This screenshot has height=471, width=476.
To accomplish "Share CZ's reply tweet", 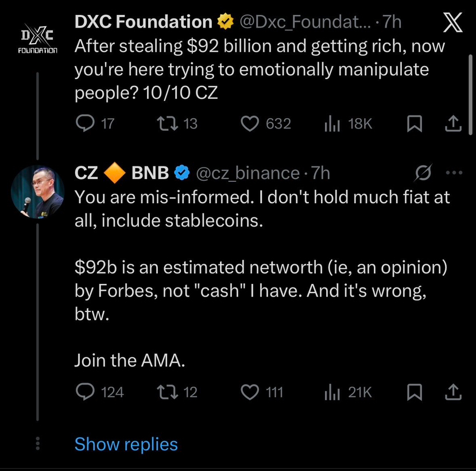I will [453, 392].
